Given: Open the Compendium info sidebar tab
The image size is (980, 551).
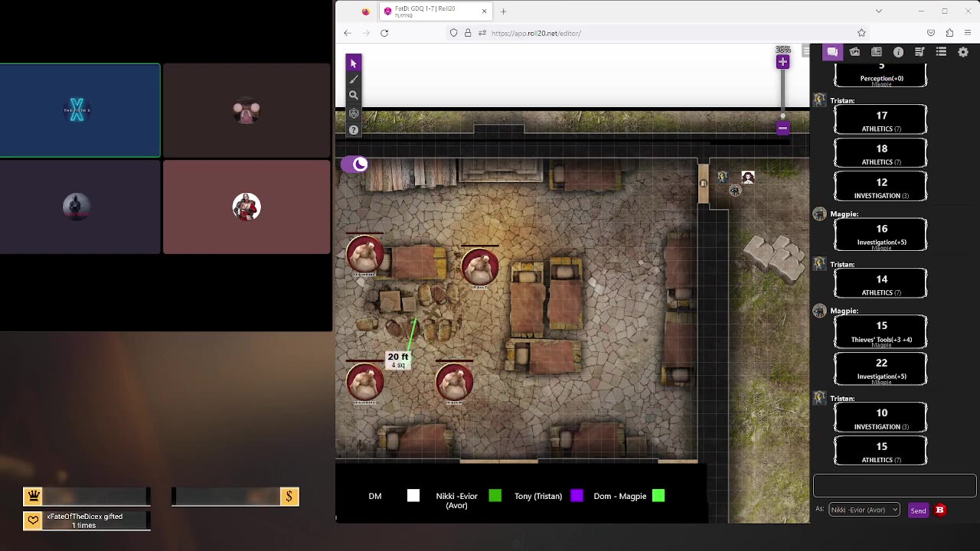Looking at the screenshot, I should (x=898, y=52).
